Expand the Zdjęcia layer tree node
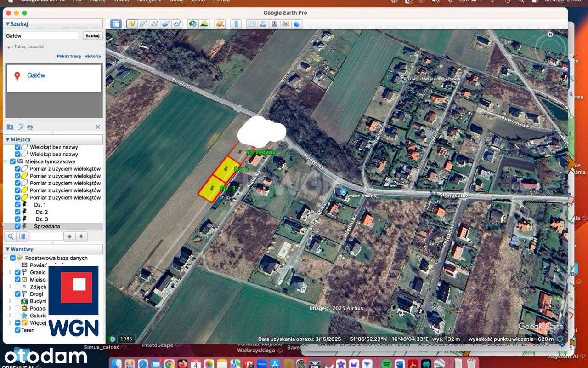Viewport: 588px width, 368px height. pyautogui.click(x=10, y=287)
